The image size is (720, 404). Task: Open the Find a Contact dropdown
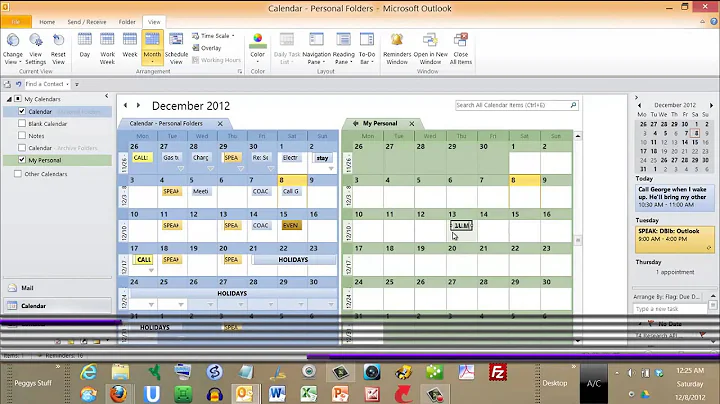67,84
